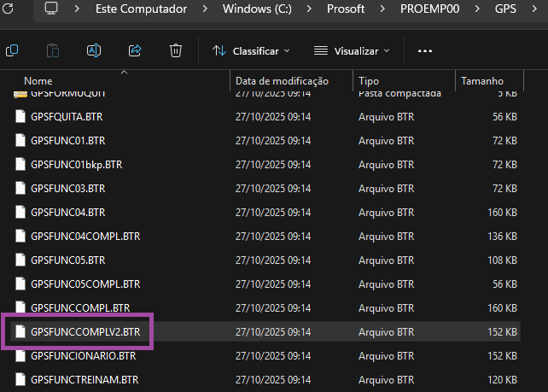This screenshot has height=392, width=548.
Task: Click the Paste icon in toolbar
Action: click(x=53, y=50)
